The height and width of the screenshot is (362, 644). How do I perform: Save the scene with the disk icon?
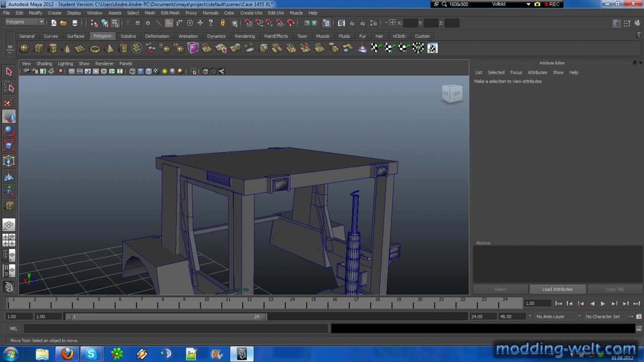[x=75, y=23]
